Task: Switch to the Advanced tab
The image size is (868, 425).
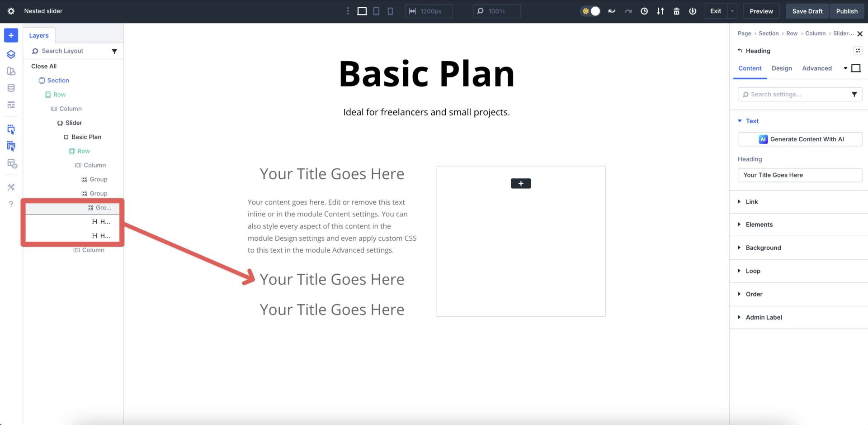Action: click(x=816, y=68)
